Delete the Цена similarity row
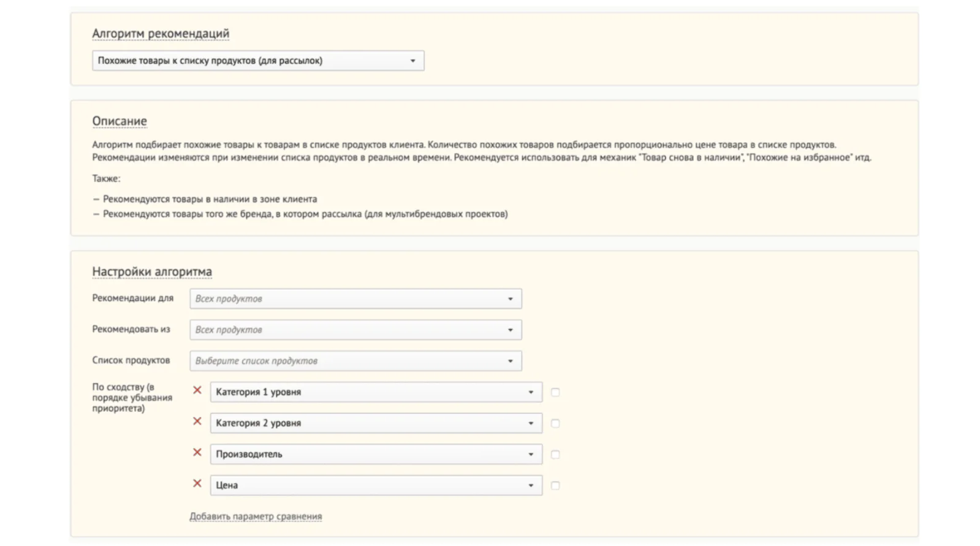This screenshot has height=546, width=980. (197, 483)
